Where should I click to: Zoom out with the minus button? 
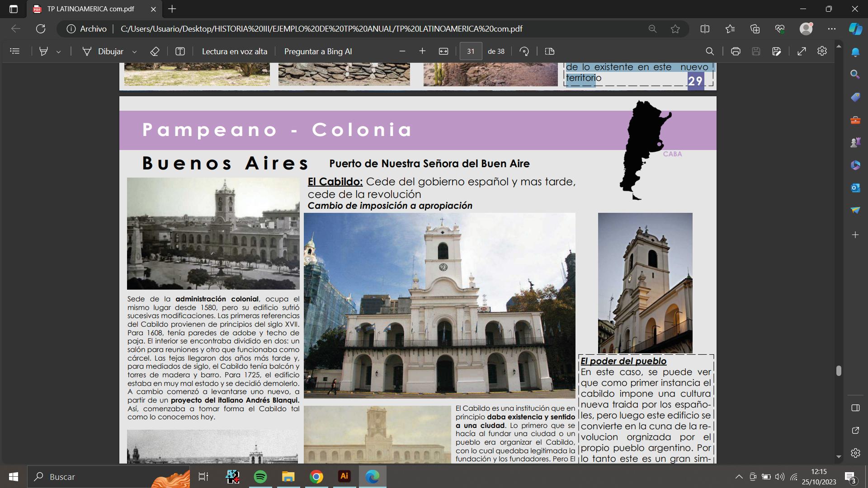402,52
